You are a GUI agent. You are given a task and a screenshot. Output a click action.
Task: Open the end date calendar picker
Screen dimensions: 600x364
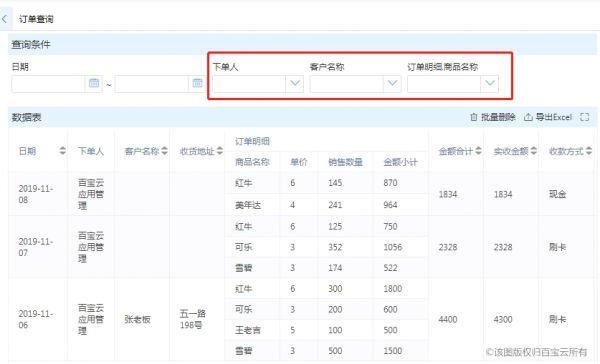(197, 83)
